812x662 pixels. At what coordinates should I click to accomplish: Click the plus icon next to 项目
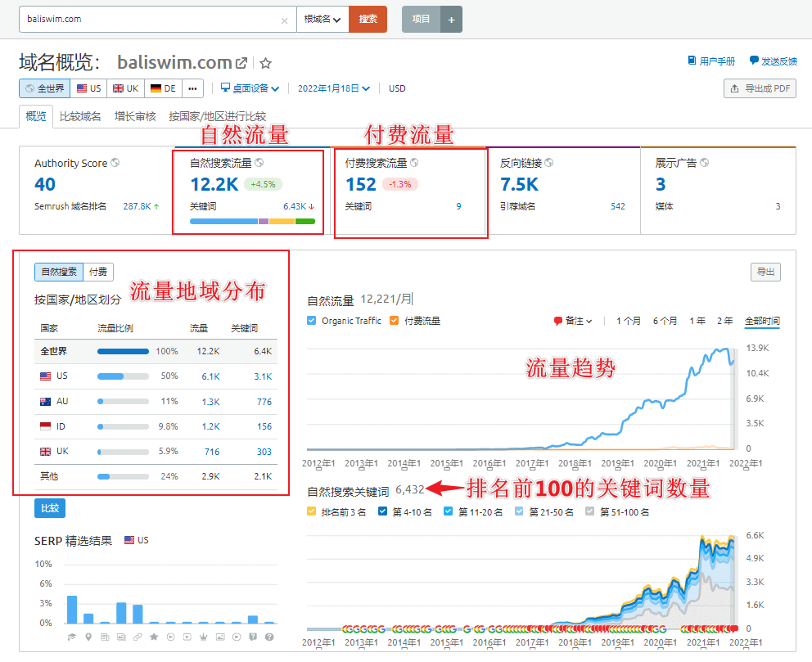[451, 19]
